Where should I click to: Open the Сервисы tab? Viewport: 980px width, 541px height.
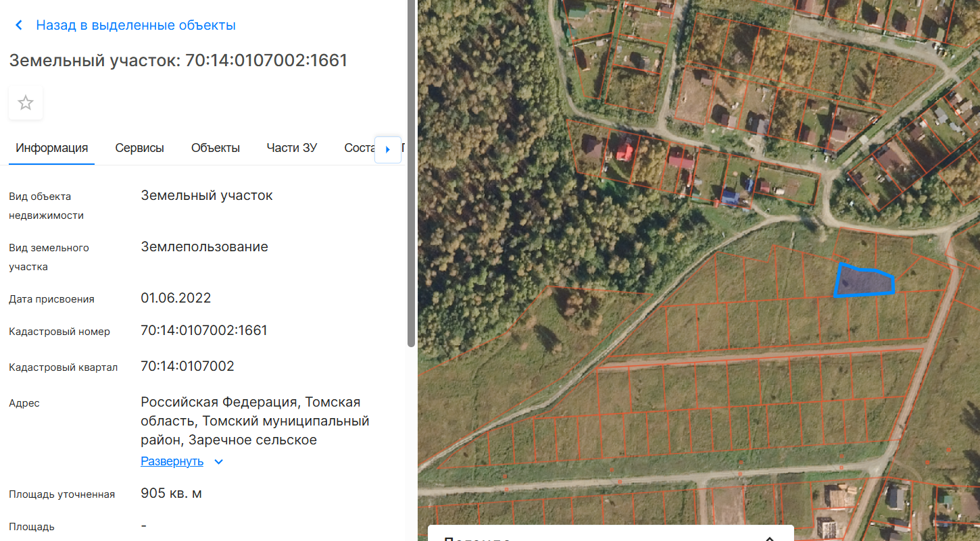tap(139, 148)
